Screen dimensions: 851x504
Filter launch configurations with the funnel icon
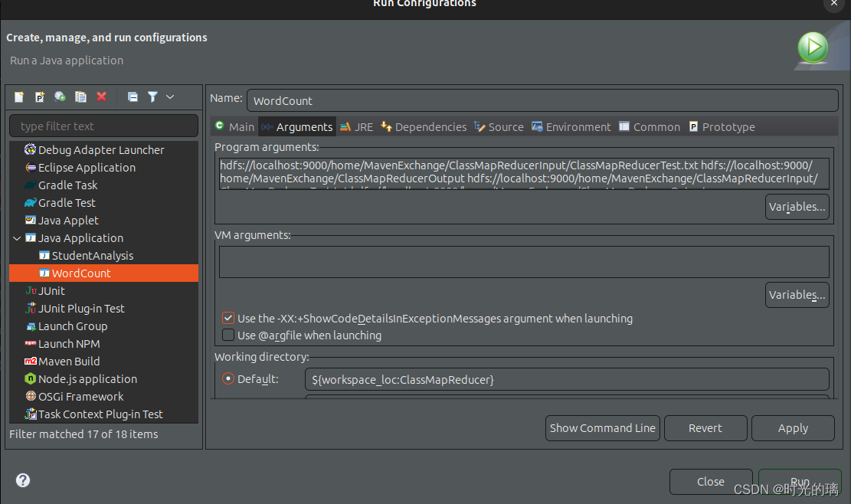coord(152,97)
